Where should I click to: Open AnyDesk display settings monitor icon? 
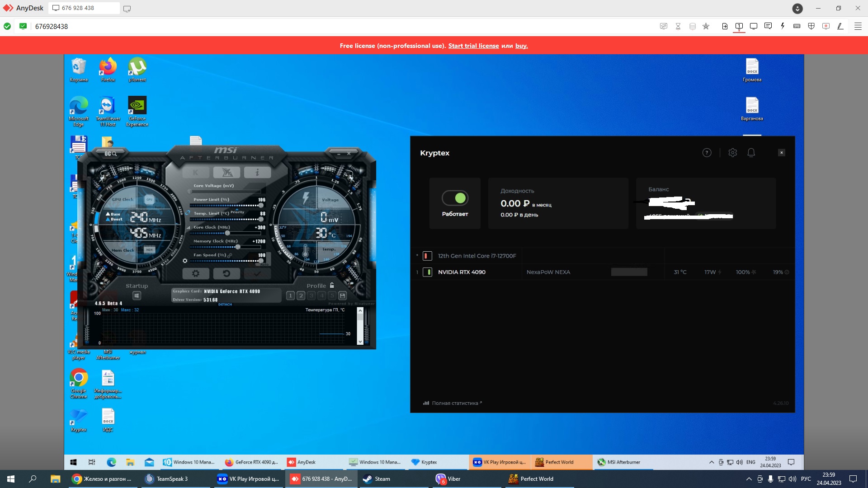pyautogui.click(x=754, y=26)
